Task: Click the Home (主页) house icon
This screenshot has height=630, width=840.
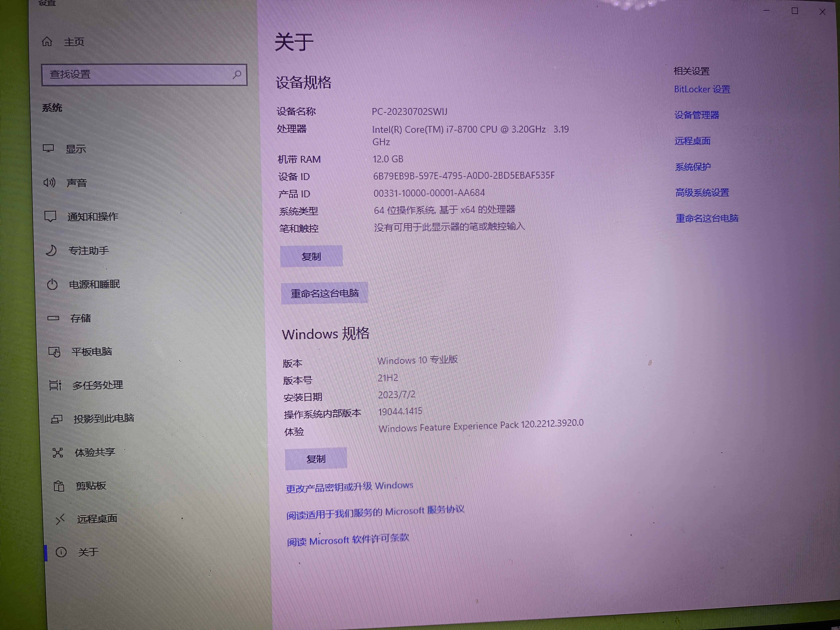Action: (47, 41)
